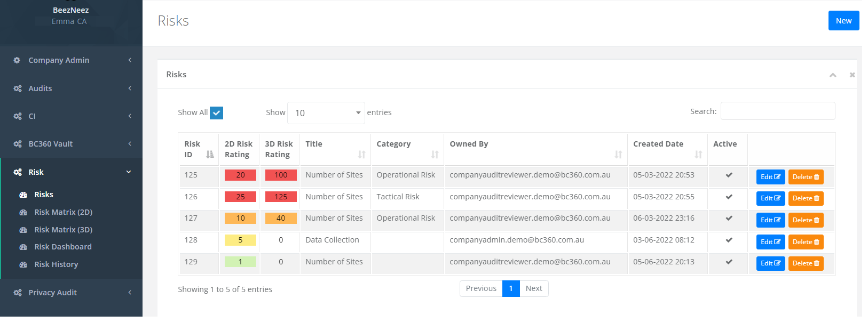The width and height of the screenshot is (868, 323).
Task: Delete risk 127
Action: click(806, 220)
